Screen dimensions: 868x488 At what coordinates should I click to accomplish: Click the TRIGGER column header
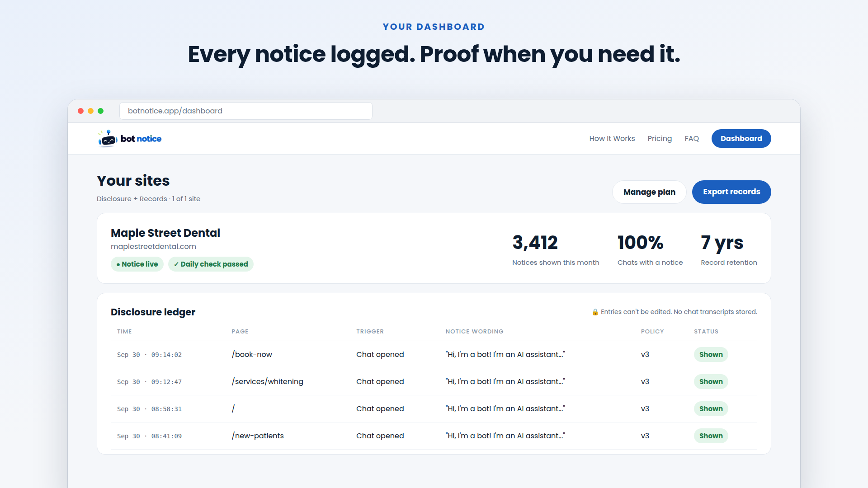click(370, 332)
